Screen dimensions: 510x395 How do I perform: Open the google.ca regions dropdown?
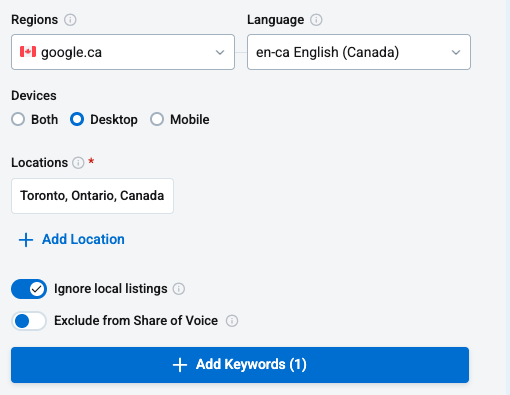(123, 52)
